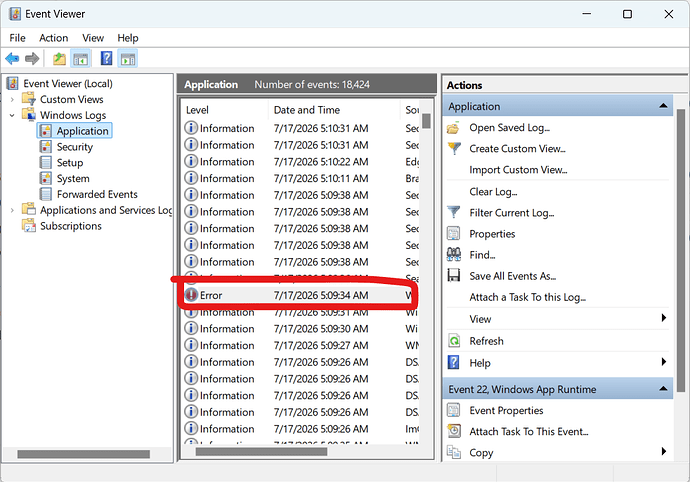The height and width of the screenshot is (482, 690).
Task: Select Windows Logs folder in tree
Action: [73, 115]
